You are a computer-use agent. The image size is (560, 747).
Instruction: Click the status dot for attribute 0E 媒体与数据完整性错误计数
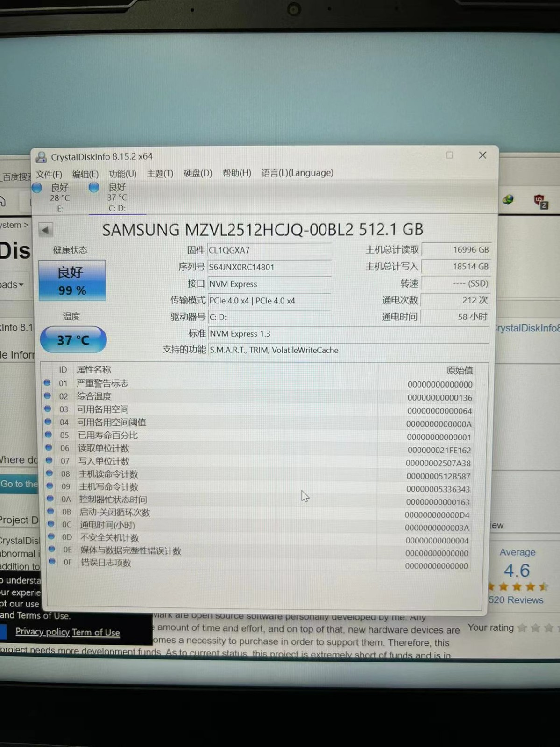[52, 549]
